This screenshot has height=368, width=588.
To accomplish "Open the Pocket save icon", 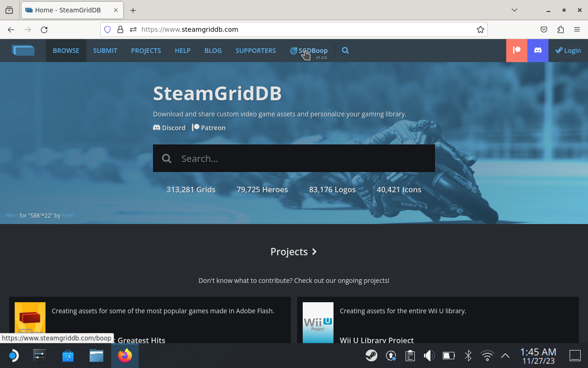I will click(544, 29).
